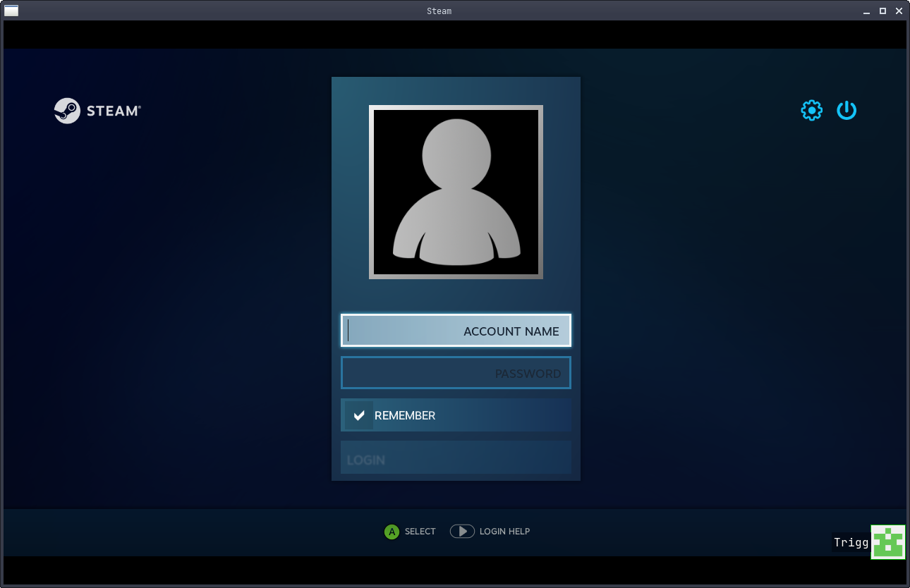Click the checkmark inside the Remember box
The height and width of the screenshot is (588, 910).
click(359, 415)
